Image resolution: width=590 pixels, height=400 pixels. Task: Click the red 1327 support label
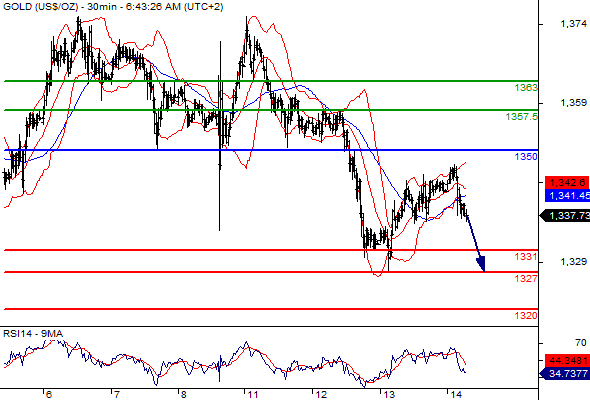click(526, 278)
